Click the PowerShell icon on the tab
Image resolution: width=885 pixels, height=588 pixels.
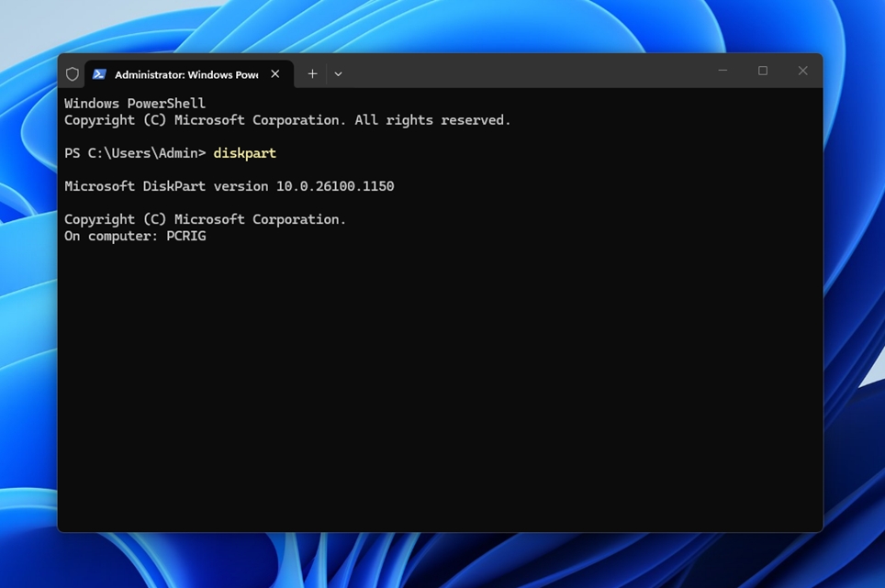click(99, 74)
